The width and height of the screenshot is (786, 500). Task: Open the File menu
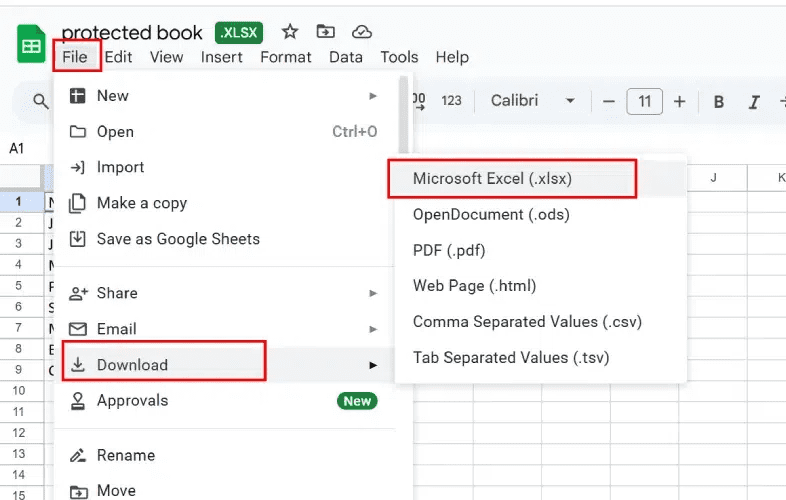click(75, 57)
